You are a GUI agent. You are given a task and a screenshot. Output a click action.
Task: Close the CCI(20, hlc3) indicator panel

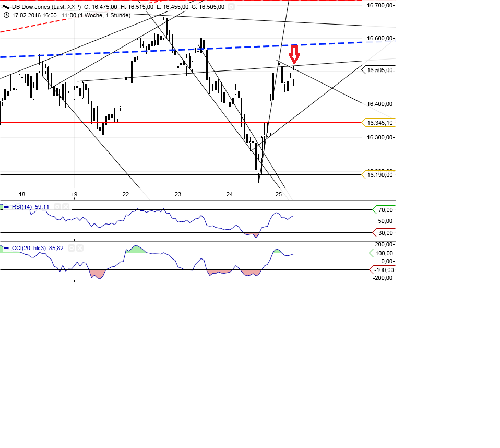click(80, 248)
